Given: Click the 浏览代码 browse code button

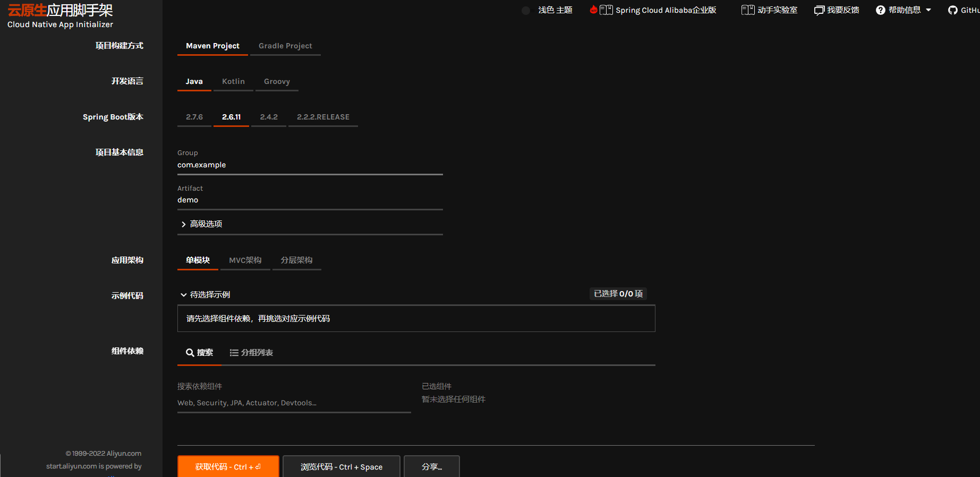Looking at the screenshot, I should pos(342,467).
